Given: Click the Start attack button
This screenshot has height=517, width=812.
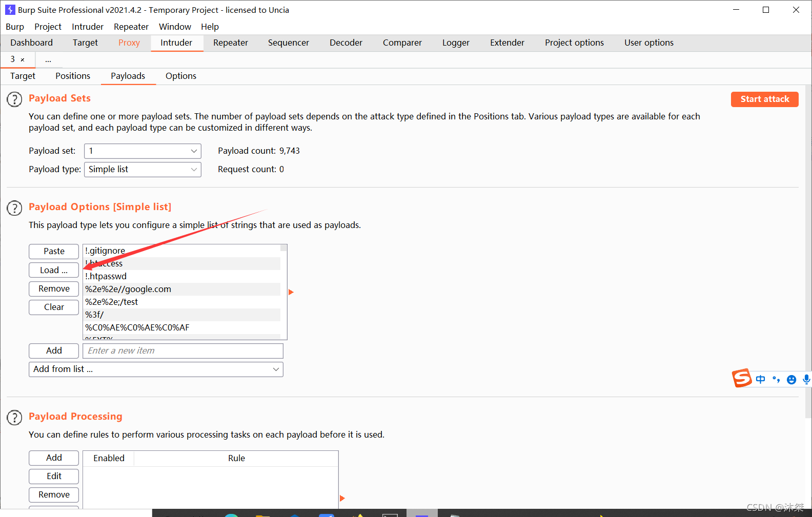Looking at the screenshot, I should 765,99.
